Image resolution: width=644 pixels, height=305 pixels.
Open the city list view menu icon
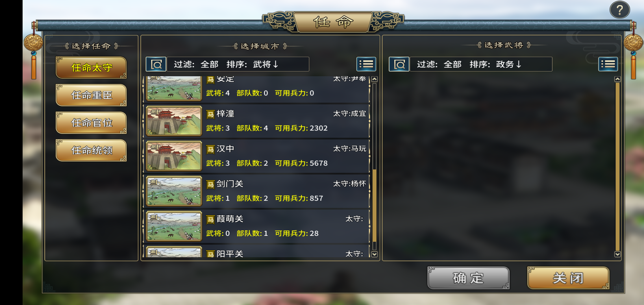pyautogui.click(x=366, y=64)
